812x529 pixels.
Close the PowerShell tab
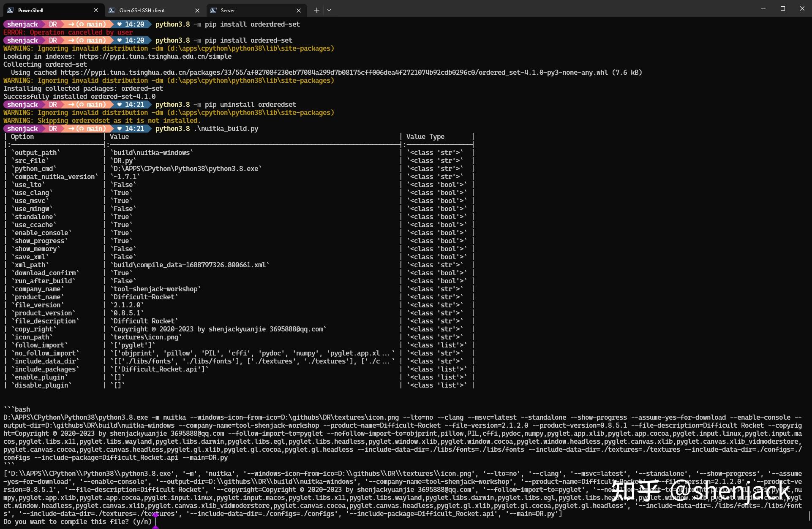(96, 10)
